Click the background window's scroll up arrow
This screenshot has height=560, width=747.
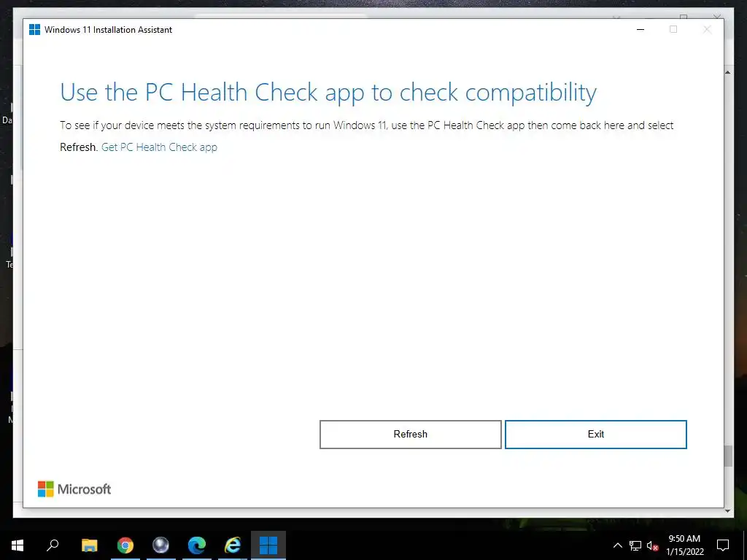point(728,72)
